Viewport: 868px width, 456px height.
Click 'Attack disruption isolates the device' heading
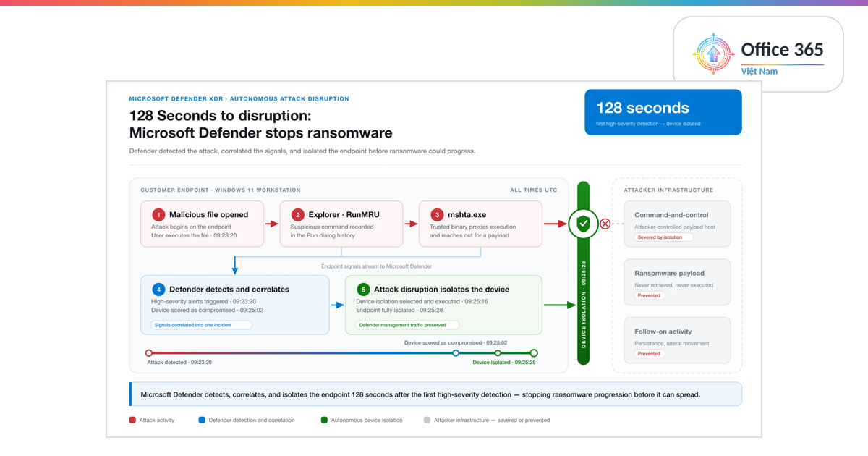[441, 290]
